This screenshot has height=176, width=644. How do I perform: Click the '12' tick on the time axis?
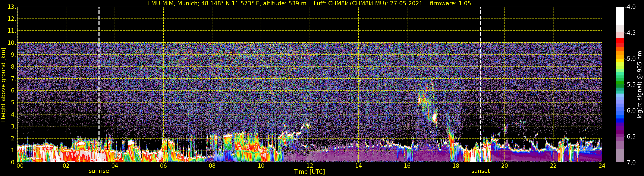click(x=310, y=166)
